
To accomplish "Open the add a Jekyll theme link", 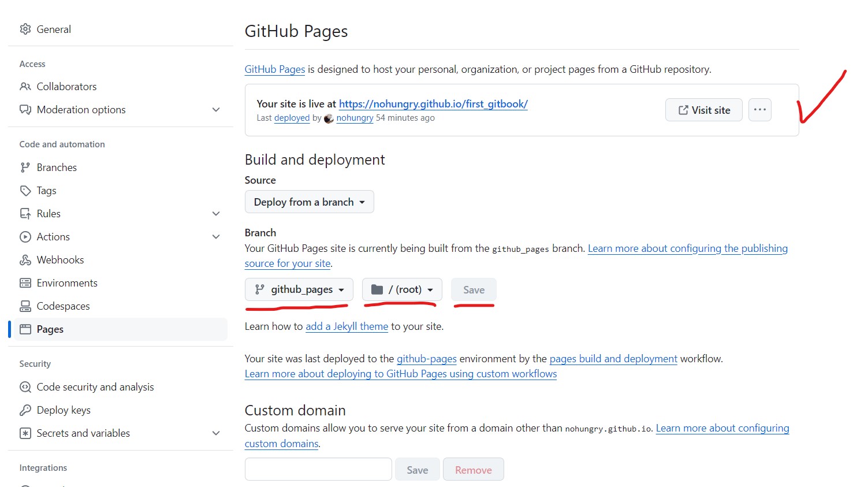I will [x=347, y=326].
